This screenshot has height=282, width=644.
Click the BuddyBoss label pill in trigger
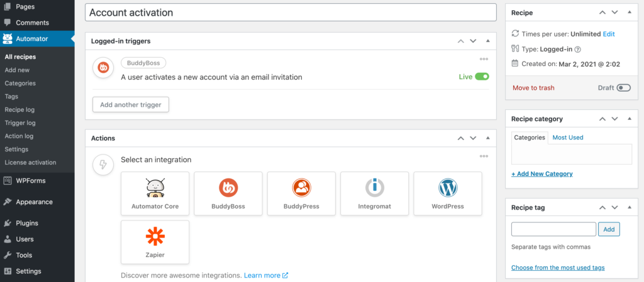click(143, 63)
